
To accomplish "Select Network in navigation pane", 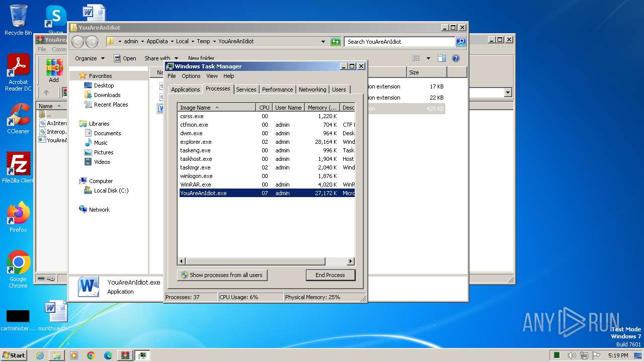I will click(99, 210).
